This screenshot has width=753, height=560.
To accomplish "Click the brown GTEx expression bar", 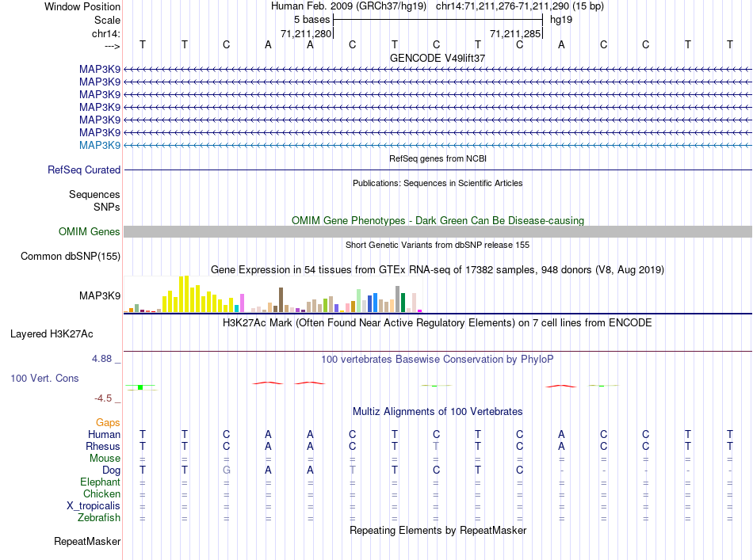I will tap(281, 300).
